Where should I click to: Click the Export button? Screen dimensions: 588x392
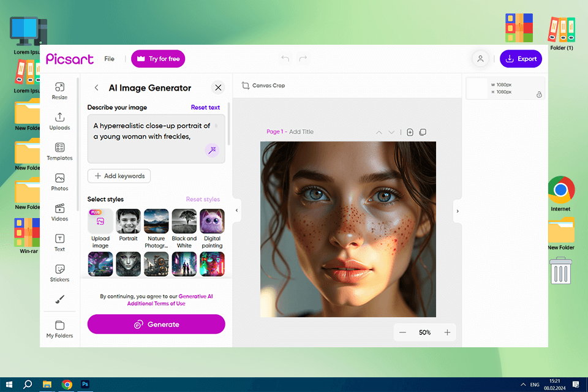(521, 59)
